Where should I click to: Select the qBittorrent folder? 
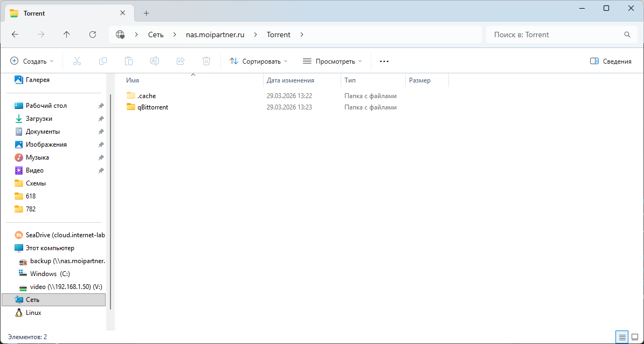pyautogui.click(x=153, y=107)
